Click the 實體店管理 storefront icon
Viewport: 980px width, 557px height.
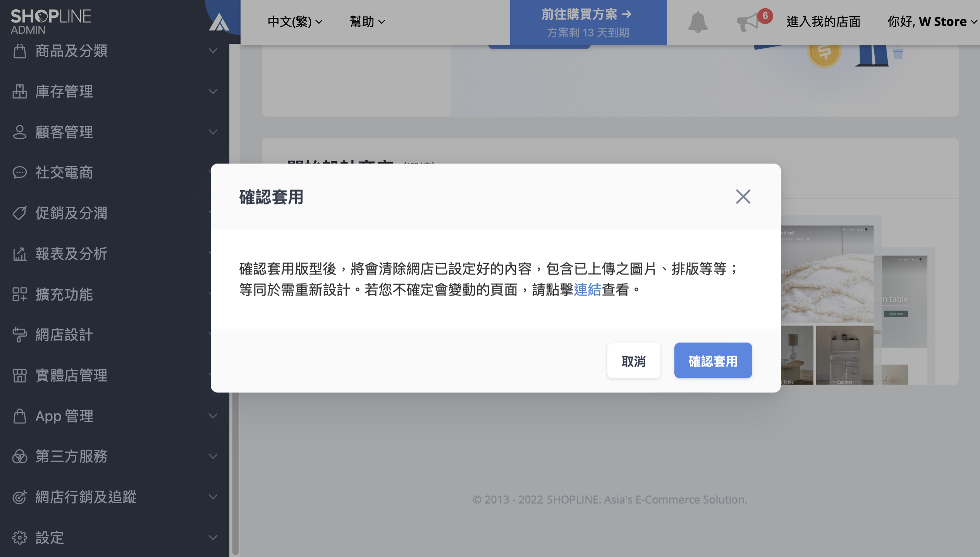(x=19, y=376)
